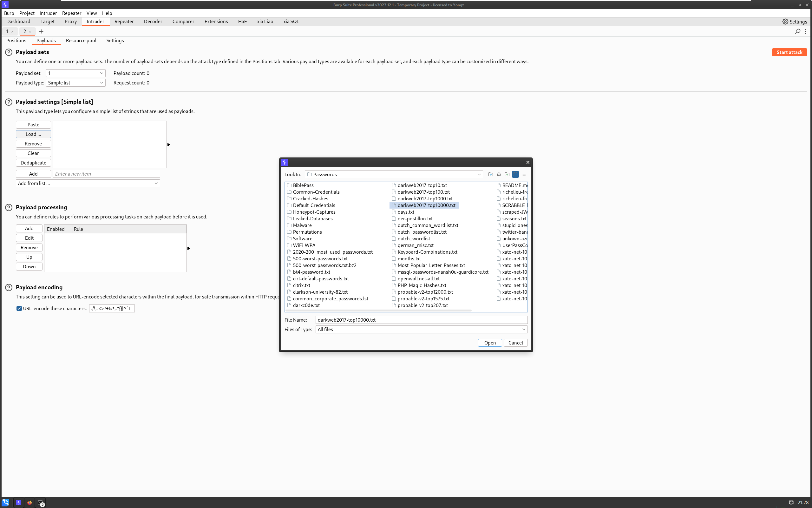Open the Payload settings help icon

(x=9, y=102)
